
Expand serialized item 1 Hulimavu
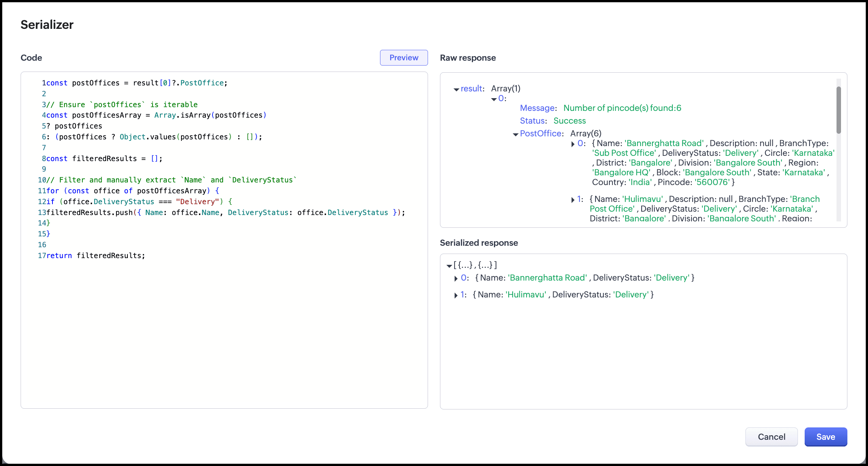pyautogui.click(x=456, y=296)
